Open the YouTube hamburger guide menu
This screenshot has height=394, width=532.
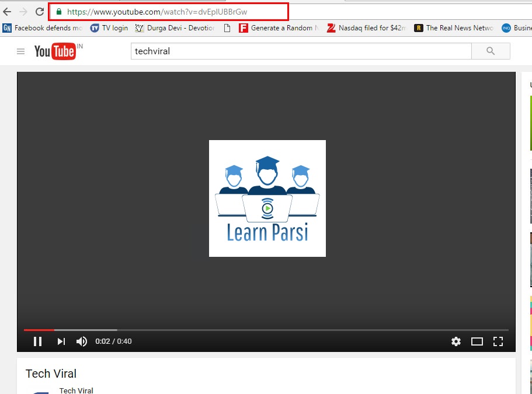click(20, 51)
